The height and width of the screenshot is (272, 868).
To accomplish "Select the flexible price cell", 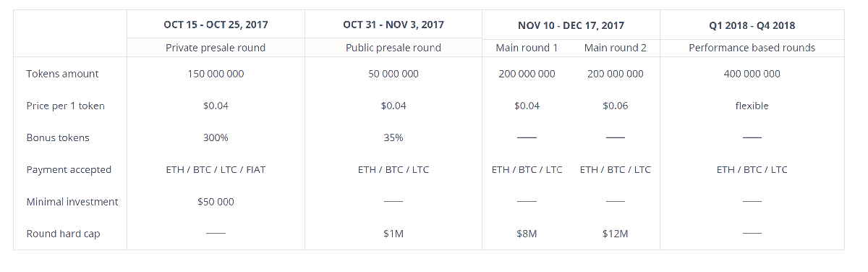I will point(752,106).
